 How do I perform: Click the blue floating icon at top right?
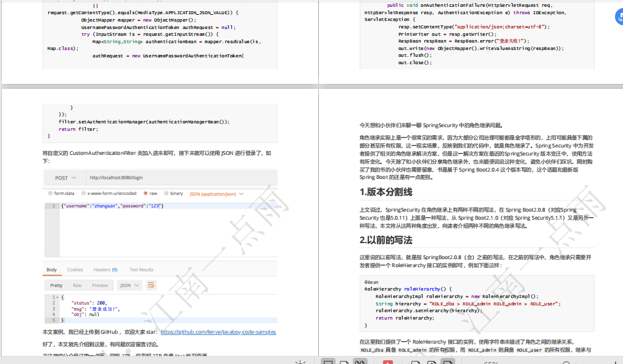[x=619, y=17]
